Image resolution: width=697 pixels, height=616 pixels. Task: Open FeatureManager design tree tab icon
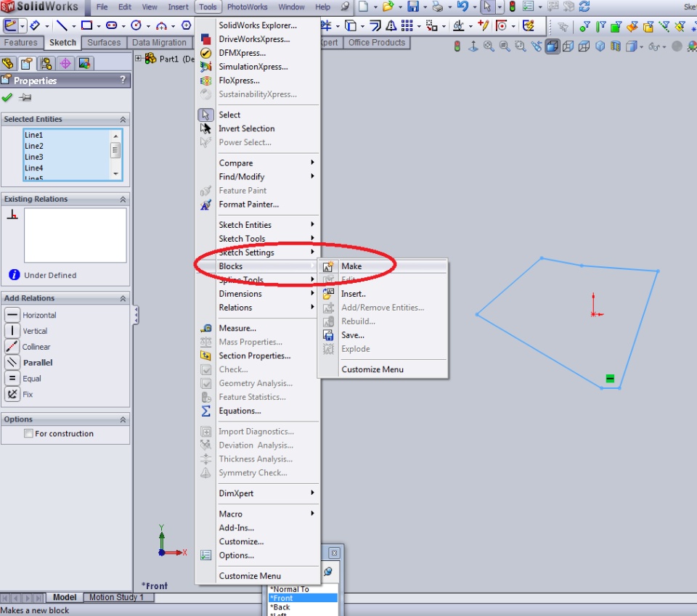[x=7, y=64]
